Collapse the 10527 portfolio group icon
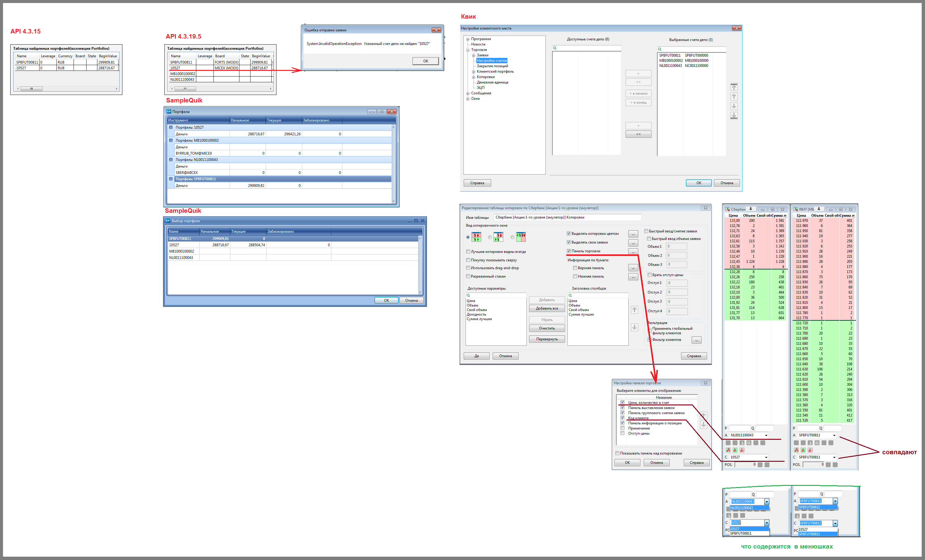The image size is (925, 560). [171, 127]
